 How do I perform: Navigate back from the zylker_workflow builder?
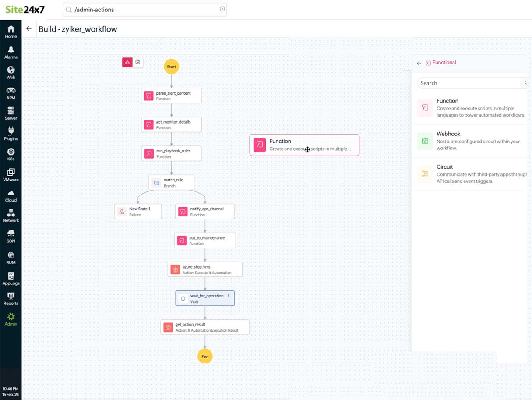[x=29, y=28]
